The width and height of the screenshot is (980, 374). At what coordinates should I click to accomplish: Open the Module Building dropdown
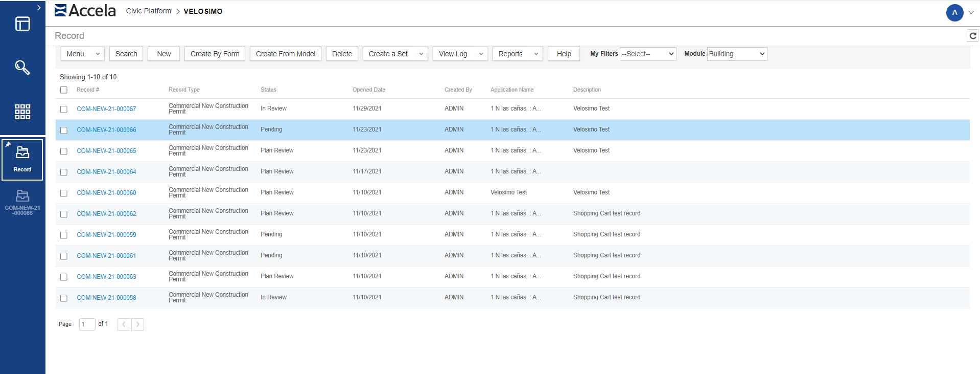(x=737, y=54)
